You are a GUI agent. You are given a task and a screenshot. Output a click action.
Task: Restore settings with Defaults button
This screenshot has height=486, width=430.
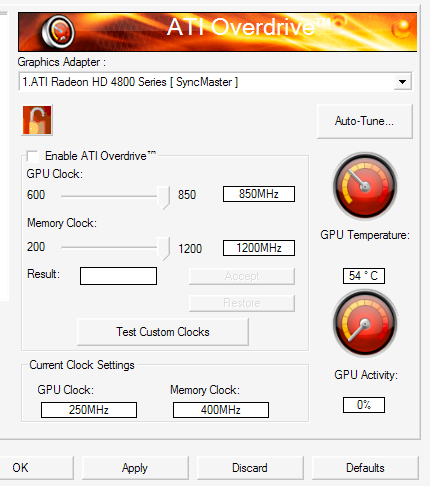[365, 468]
